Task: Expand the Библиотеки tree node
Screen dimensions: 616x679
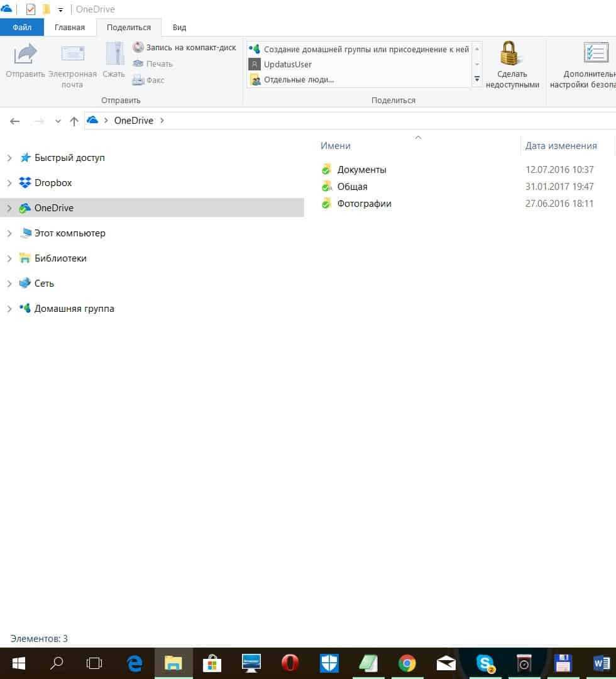Action: click(9, 258)
